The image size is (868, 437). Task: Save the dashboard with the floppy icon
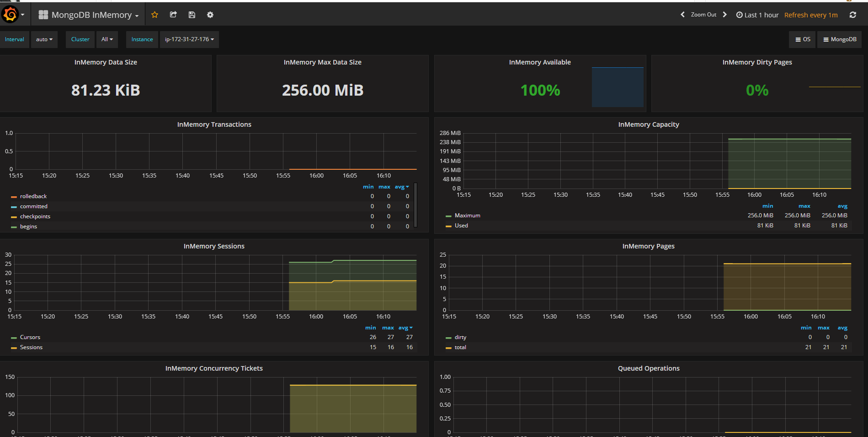click(192, 15)
